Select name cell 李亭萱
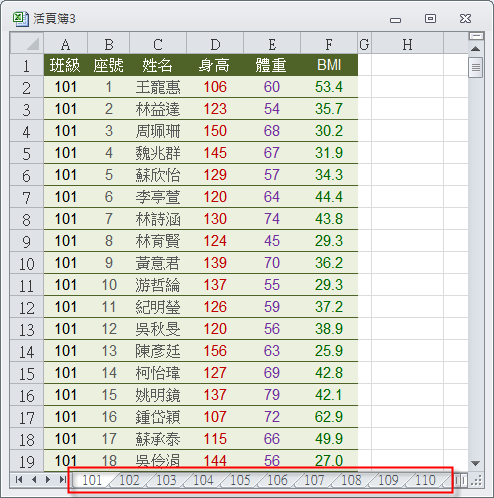494x498 pixels. pos(158,197)
